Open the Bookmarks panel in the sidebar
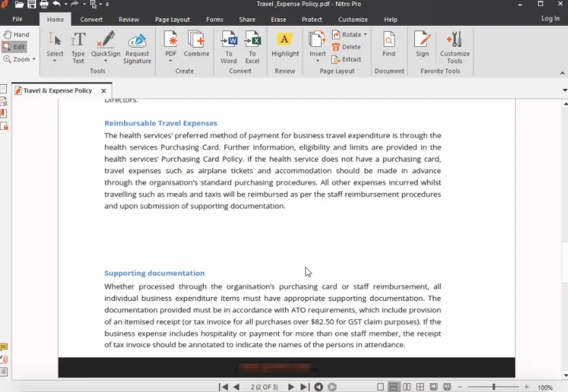Viewport: 568px width, 392px height. click(x=3, y=113)
